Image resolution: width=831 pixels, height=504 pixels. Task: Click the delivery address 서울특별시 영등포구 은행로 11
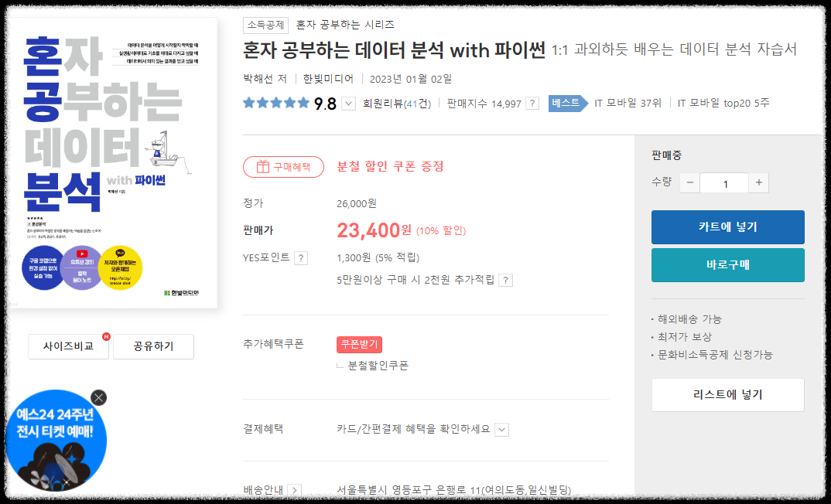point(454,491)
